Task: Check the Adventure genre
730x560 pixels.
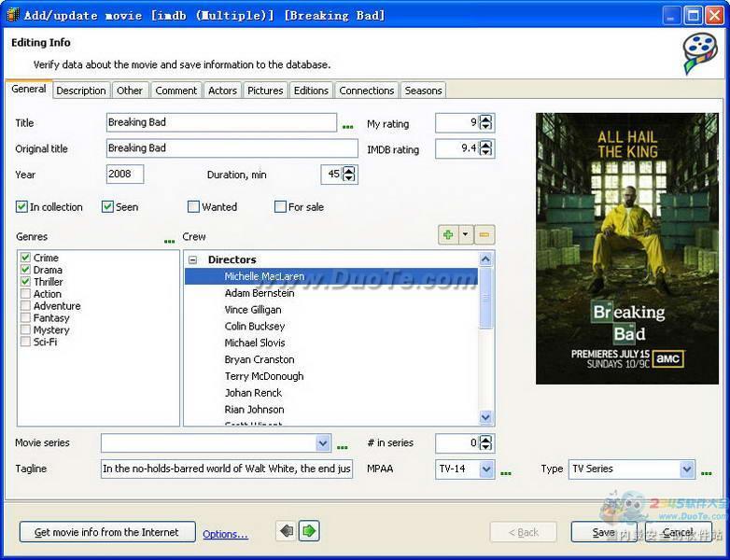Action: (x=25, y=306)
